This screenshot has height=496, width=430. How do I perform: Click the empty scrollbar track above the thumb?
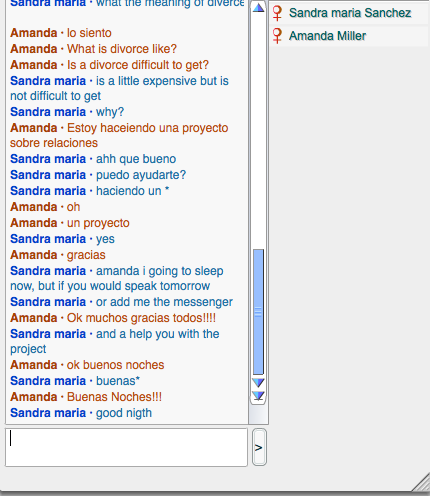(258, 132)
